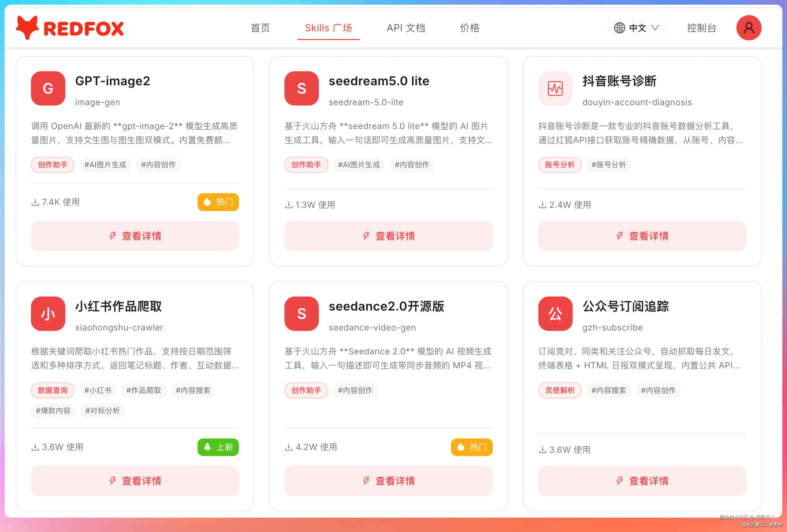Click the 上新 rocket badge on 小红书作品爬取
Screen dimensions: 787x532
(218, 447)
